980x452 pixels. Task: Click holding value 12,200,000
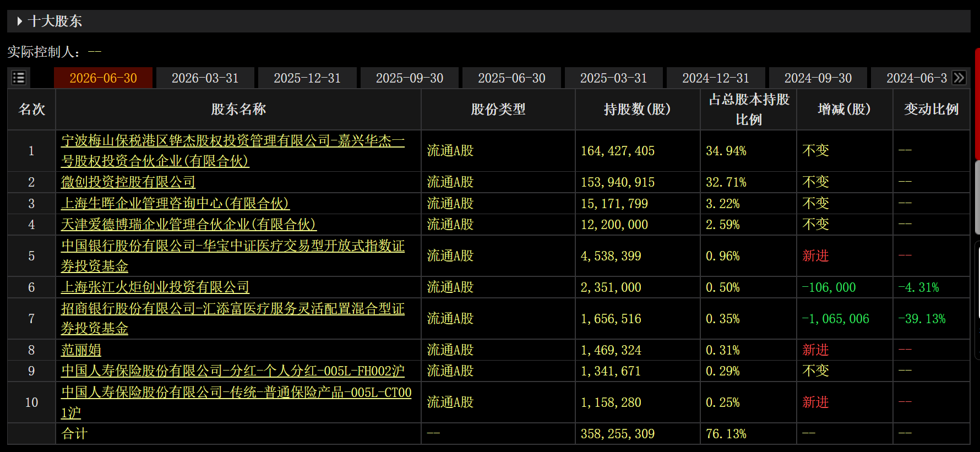[x=614, y=225]
